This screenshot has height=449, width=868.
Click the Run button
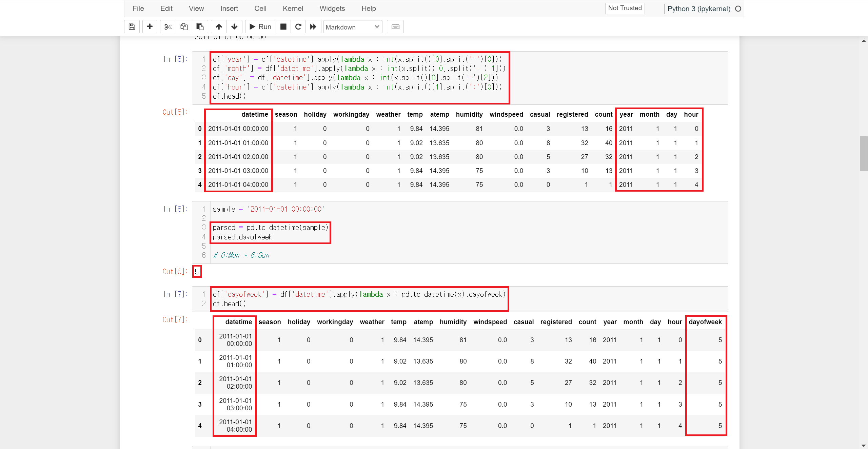260,27
